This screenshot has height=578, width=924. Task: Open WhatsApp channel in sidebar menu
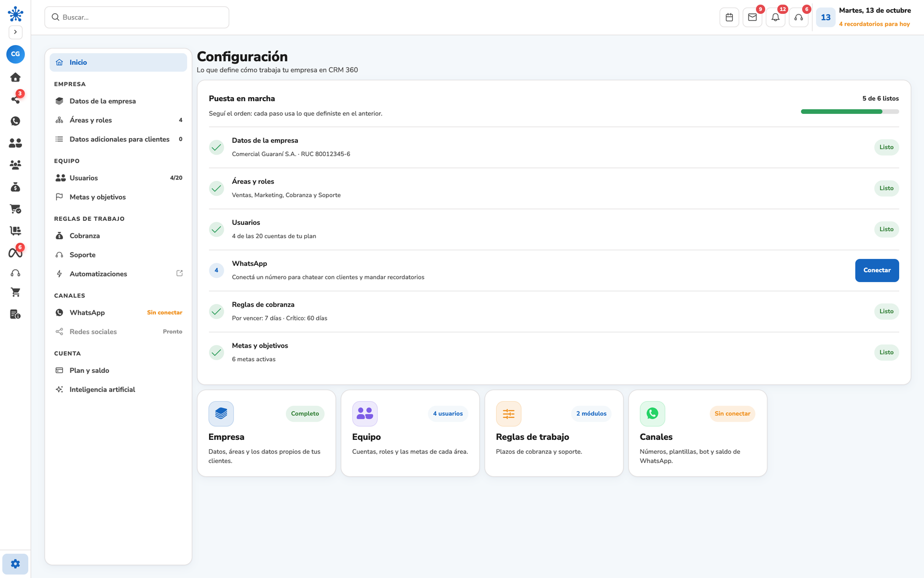pos(118,313)
